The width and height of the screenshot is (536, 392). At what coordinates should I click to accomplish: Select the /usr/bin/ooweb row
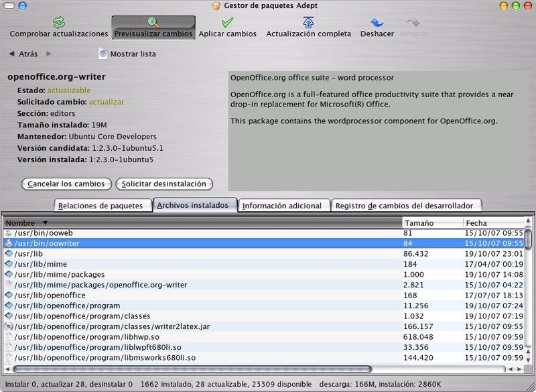263,233
